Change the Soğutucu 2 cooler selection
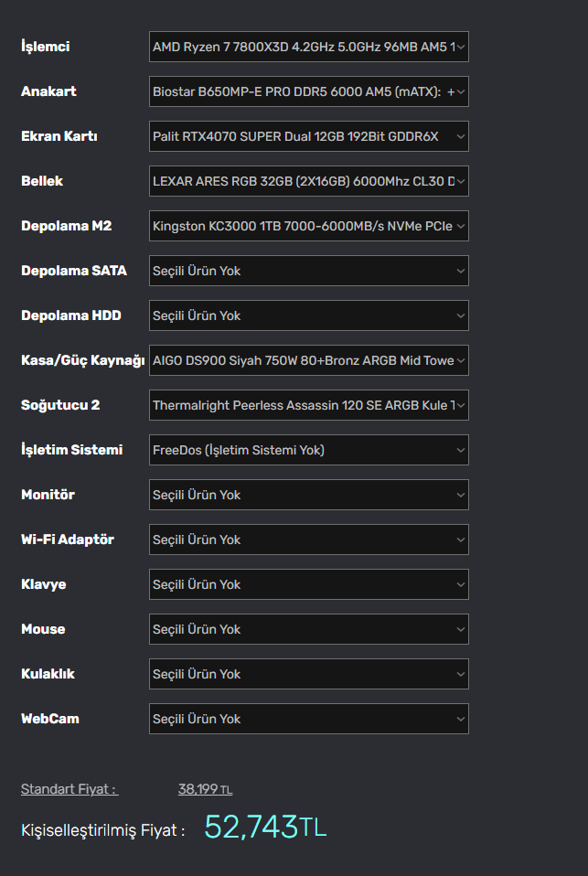This screenshot has height=876, width=588. pos(308,405)
